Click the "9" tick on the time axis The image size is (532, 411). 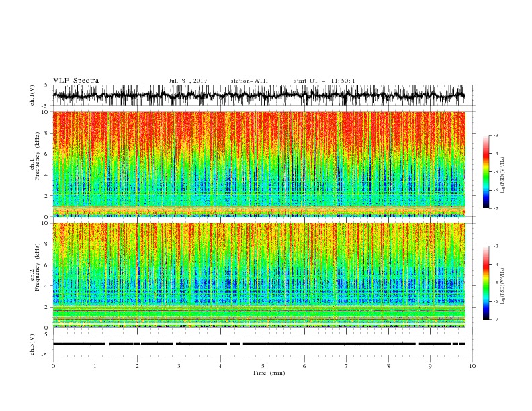(x=430, y=366)
